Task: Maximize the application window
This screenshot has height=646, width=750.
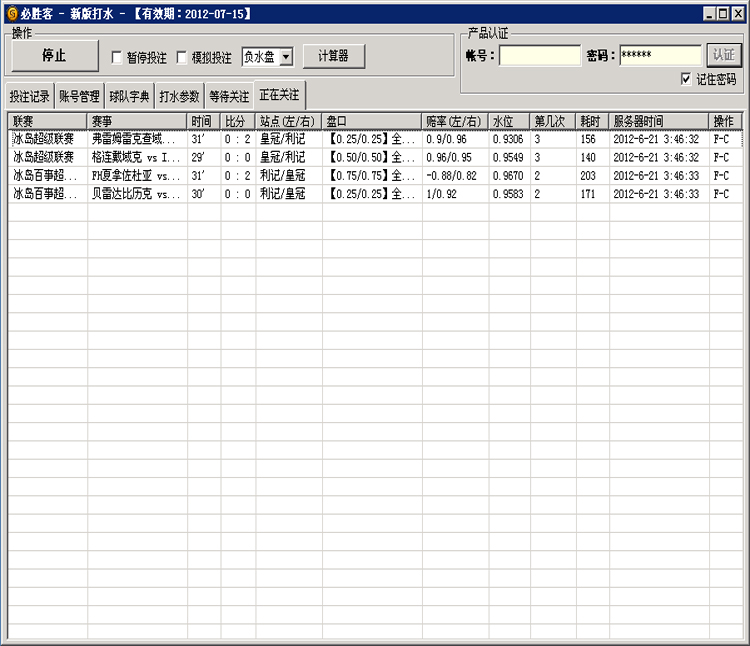Action: tap(723, 13)
